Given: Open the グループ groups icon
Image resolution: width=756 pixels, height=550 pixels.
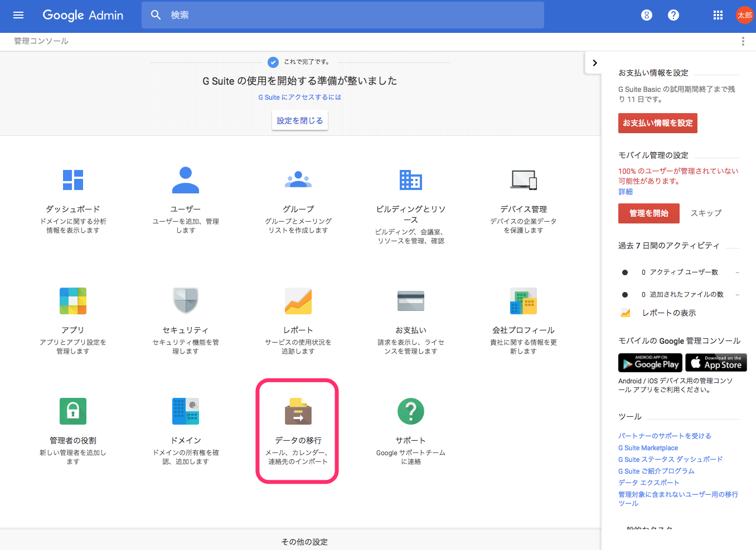Looking at the screenshot, I should [x=298, y=179].
